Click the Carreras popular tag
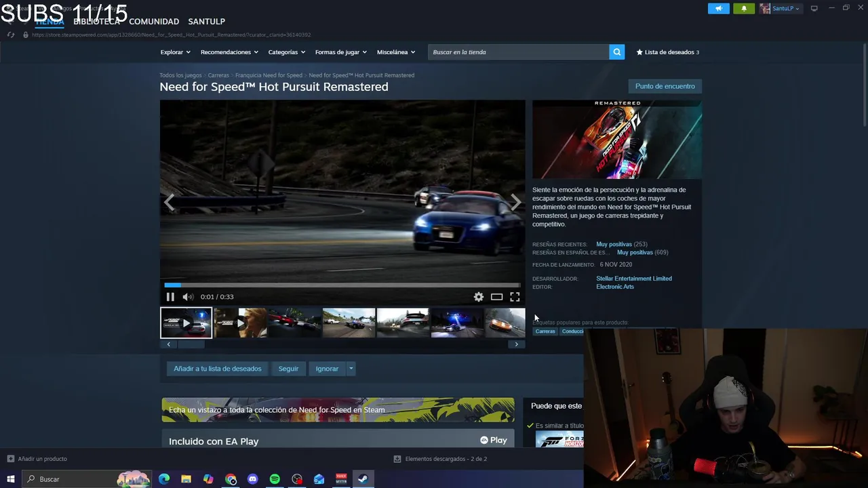The height and width of the screenshot is (488, 868). [545, 331]
